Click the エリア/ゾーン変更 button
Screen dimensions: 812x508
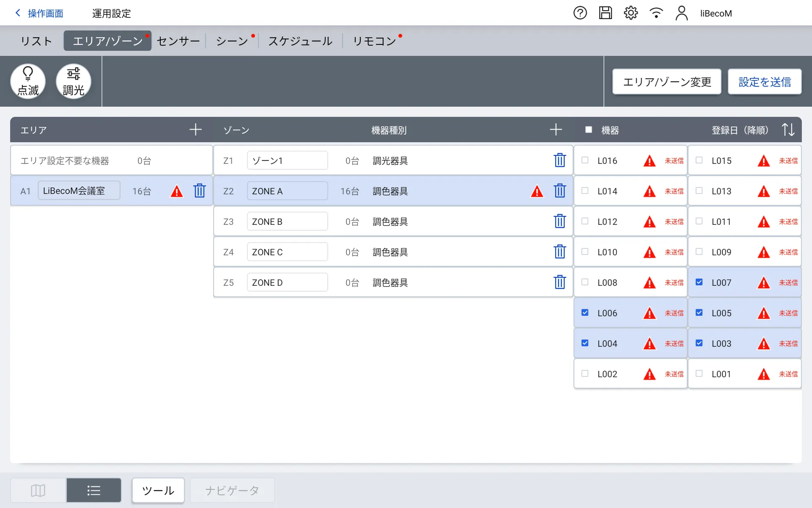pyautogui.click(x=667, y=82)
